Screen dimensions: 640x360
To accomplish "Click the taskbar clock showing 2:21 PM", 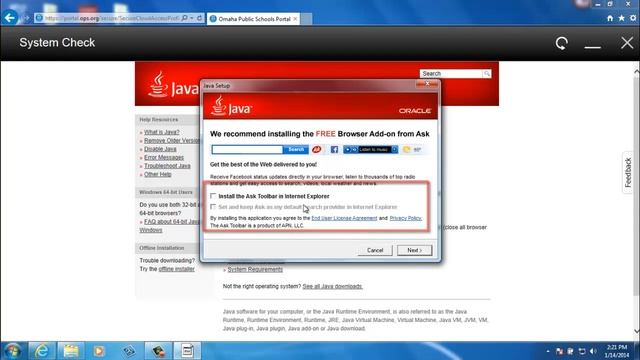I will (617, 351).
